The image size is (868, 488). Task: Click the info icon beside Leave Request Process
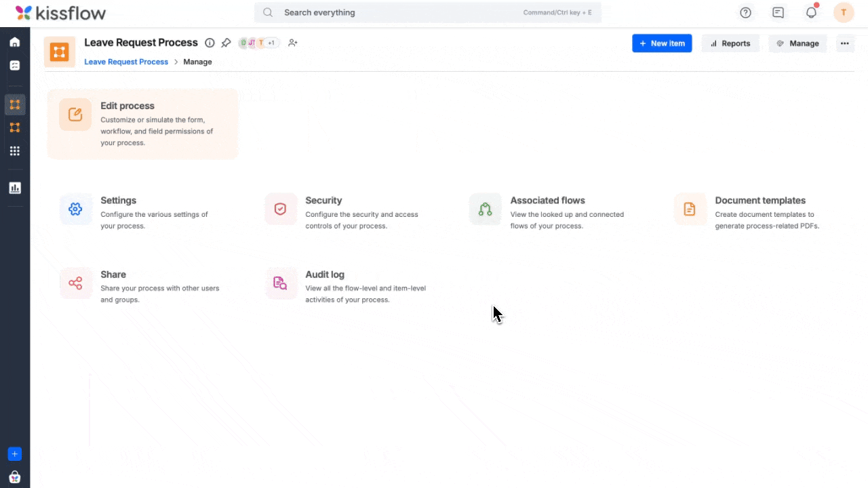point(210,43)
